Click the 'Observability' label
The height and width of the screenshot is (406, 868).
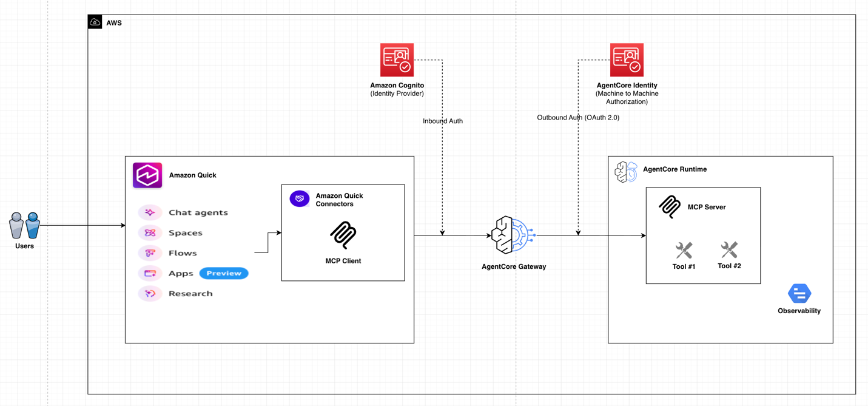(x=799, y=311)
